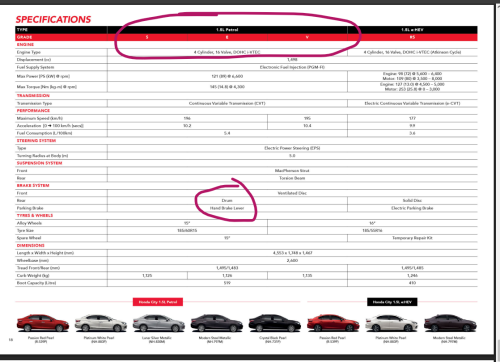Select the Electronic Fuel Injection (PGM-FI) value
500x362 pixels.
[x=292, y=67]
